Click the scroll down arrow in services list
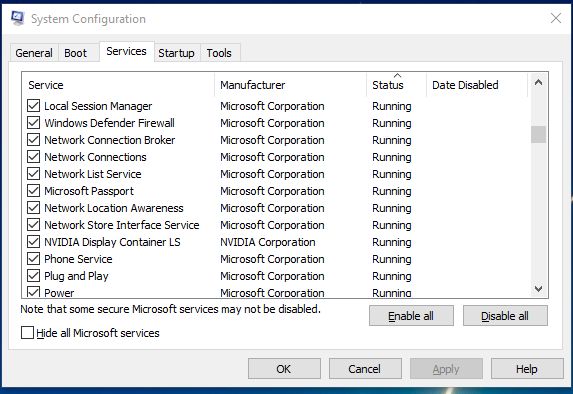The height and width of the screenshot is (394, 573). coord(538,289)
